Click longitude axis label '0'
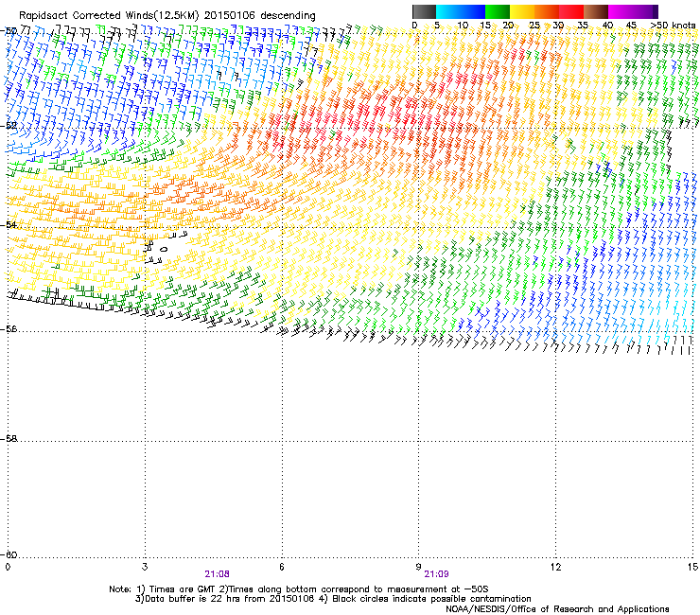 coord(8,567)
